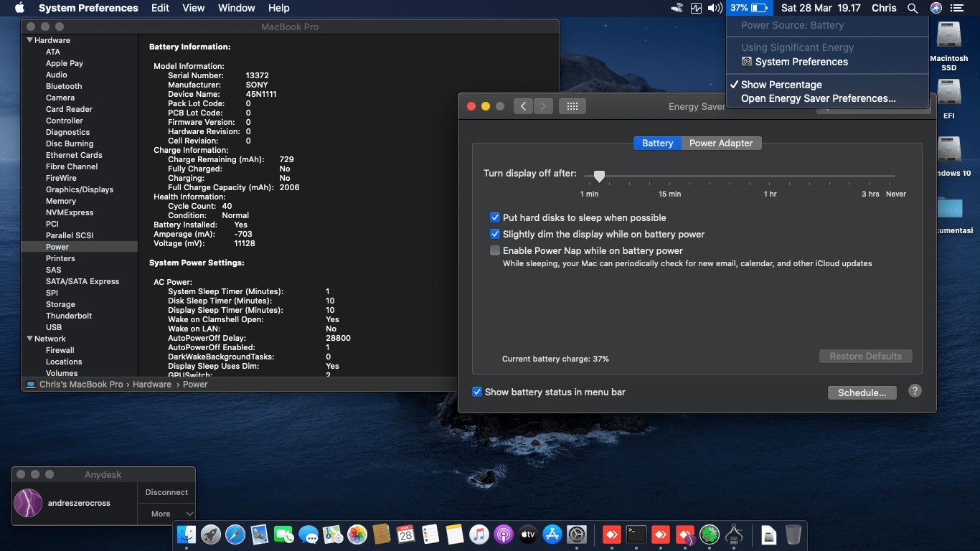Click the Turn display off after slider handle
Screen dimensions: 980x551
tap(599, 176)
